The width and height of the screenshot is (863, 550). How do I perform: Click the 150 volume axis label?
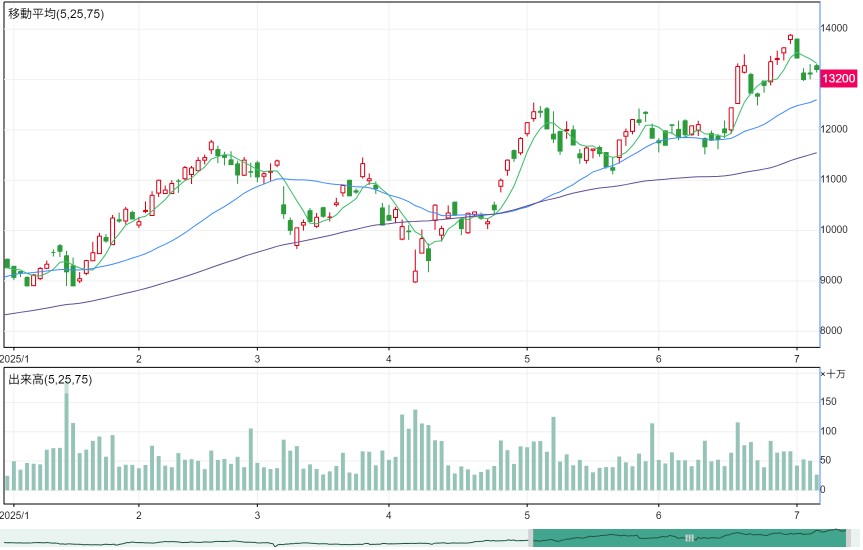pyautogui.click(x=828, y=401)
